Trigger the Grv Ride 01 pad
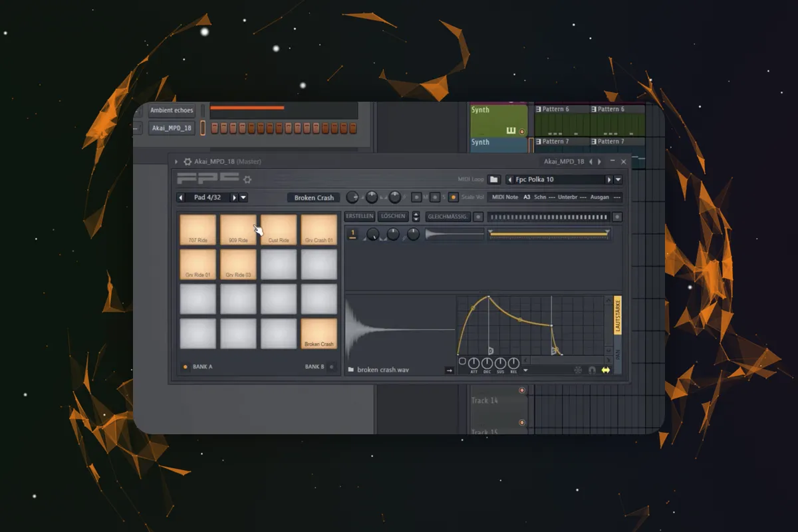Viewport: 798px width, 532px height. click(x=198, y=264)
